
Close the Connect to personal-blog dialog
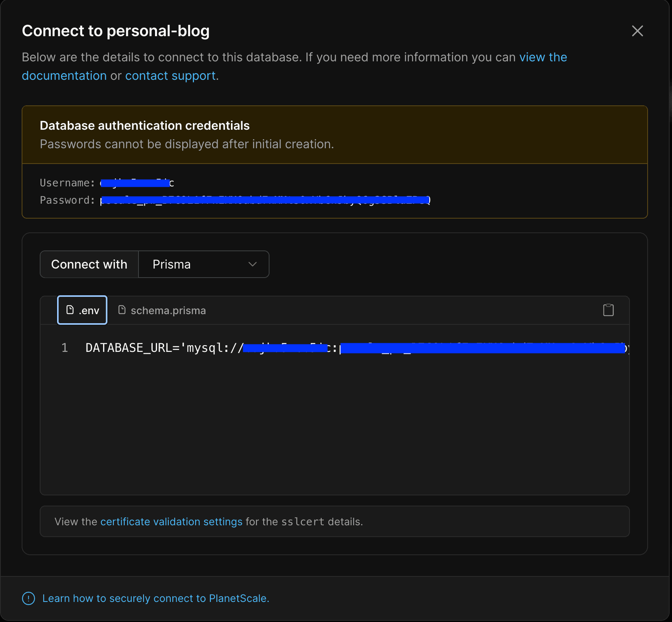tap(637, 31)
